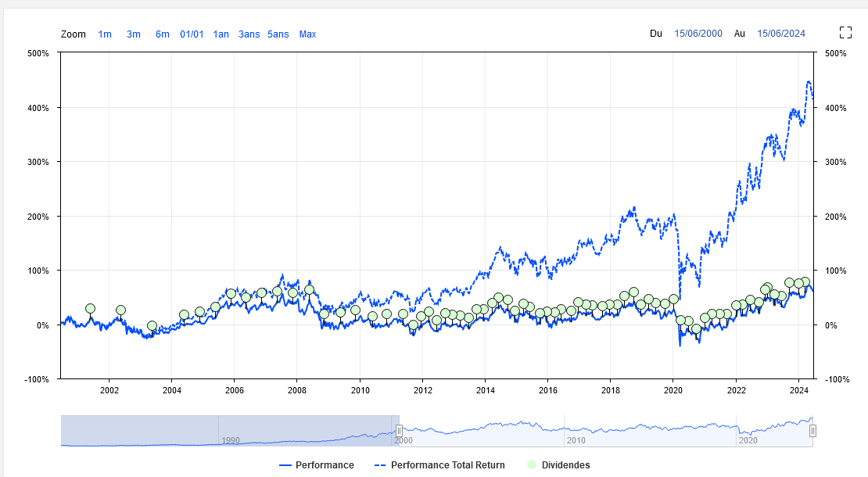
Task: Click the 2008 x-axis label
Action: click(x=296, y=390)
